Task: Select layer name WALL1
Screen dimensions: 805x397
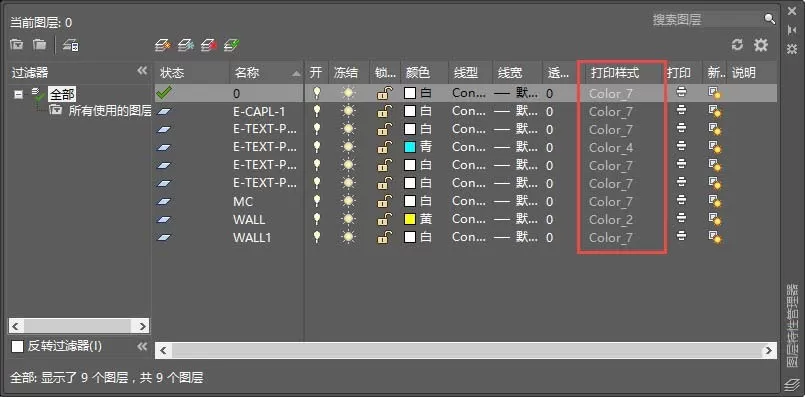Action: click(x=252, y=237)
